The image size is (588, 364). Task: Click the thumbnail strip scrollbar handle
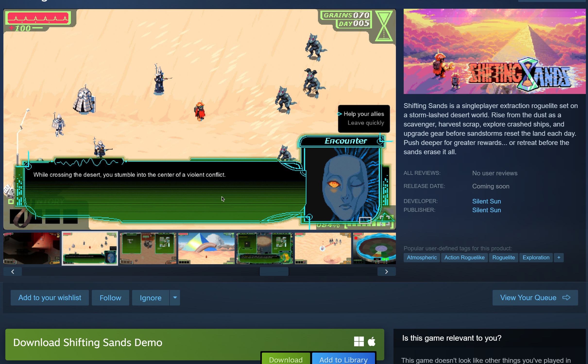[274, 271]
